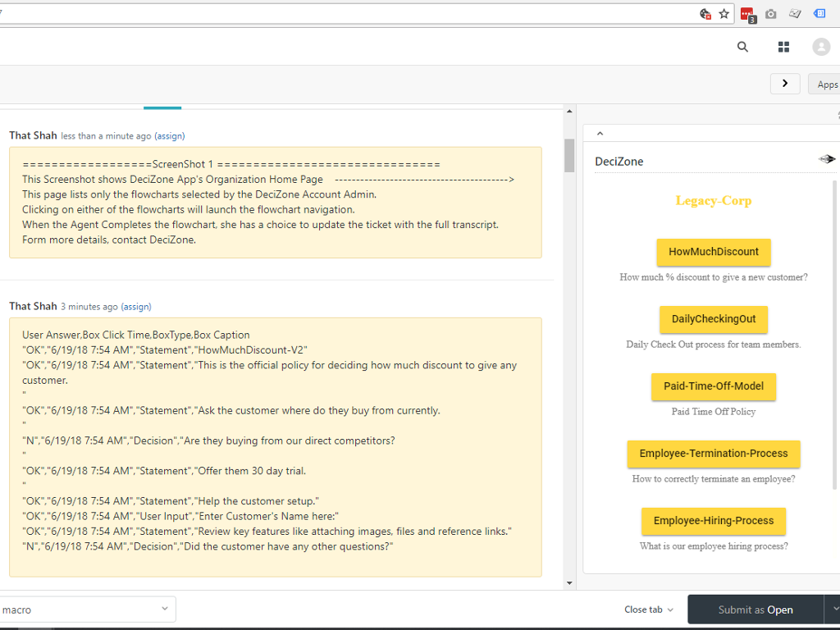Click assign link on 3 minutes ago comment

pyautogui.click(x=136, y=307)
